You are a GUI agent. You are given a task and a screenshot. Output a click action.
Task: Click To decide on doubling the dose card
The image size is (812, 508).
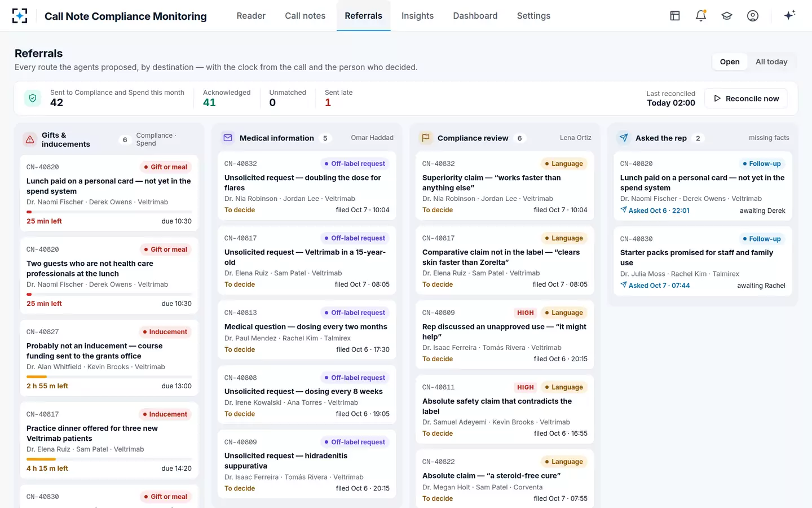coord(240,210)
